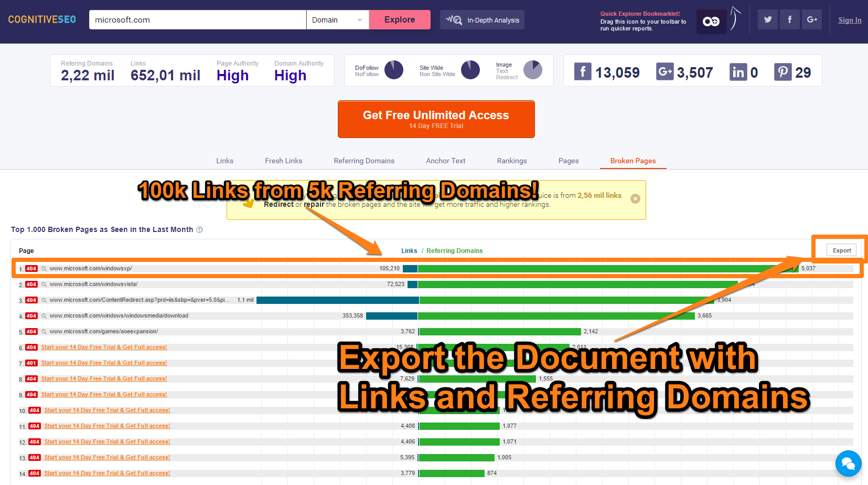The height and width of the screenshot is (485, 868).
Task: Select the Pages tab
Action: click(x=569, y=161)
